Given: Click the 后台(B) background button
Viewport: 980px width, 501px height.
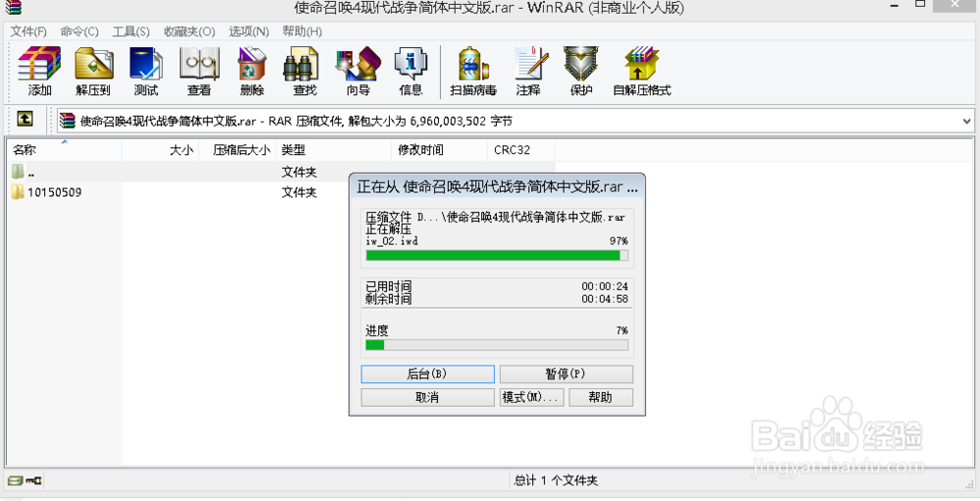Looking at the screenshot, I should click(x=427, y=374).
